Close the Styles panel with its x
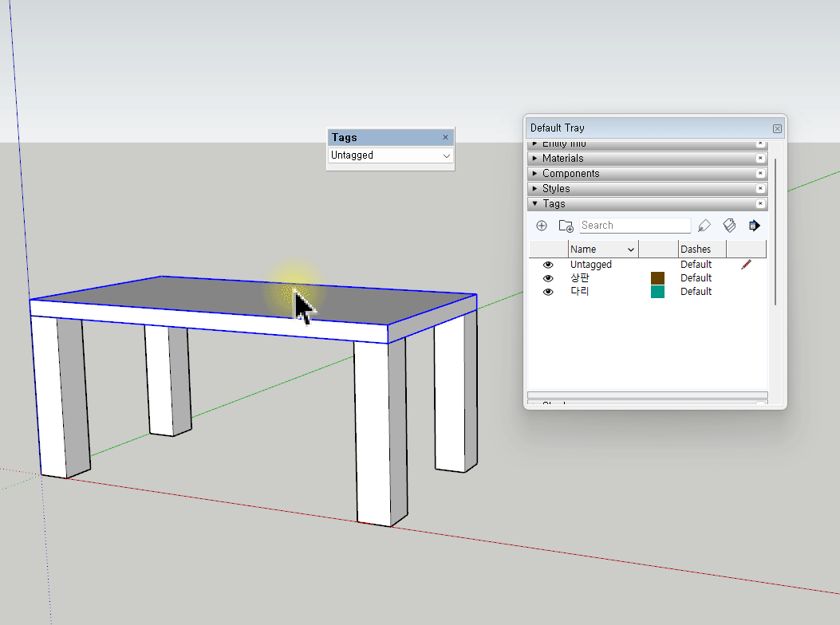 pyautogui.click(x=759, y=188)
